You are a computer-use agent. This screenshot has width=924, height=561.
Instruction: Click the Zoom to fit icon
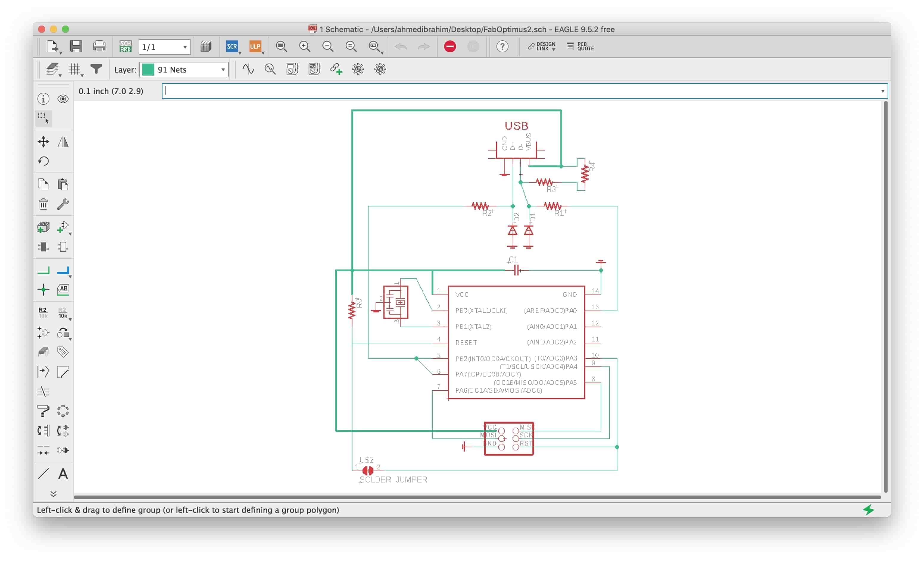[281, 46]
